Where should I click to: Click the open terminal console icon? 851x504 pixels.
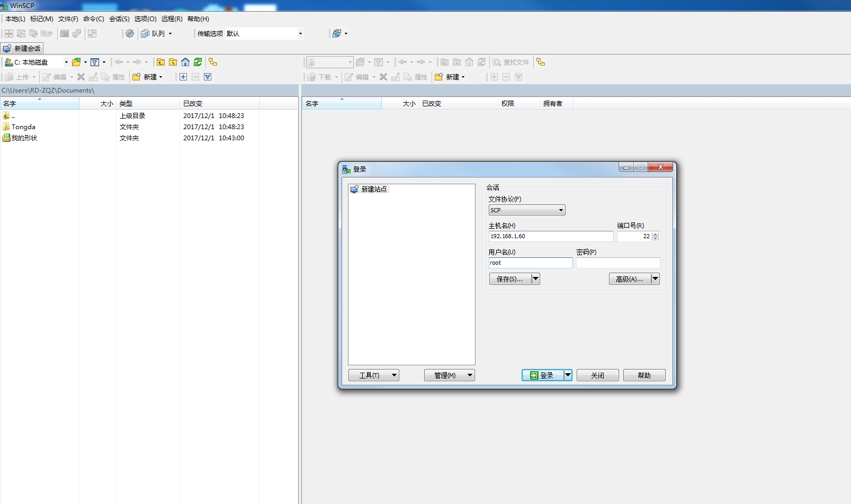tap(65, 33)
